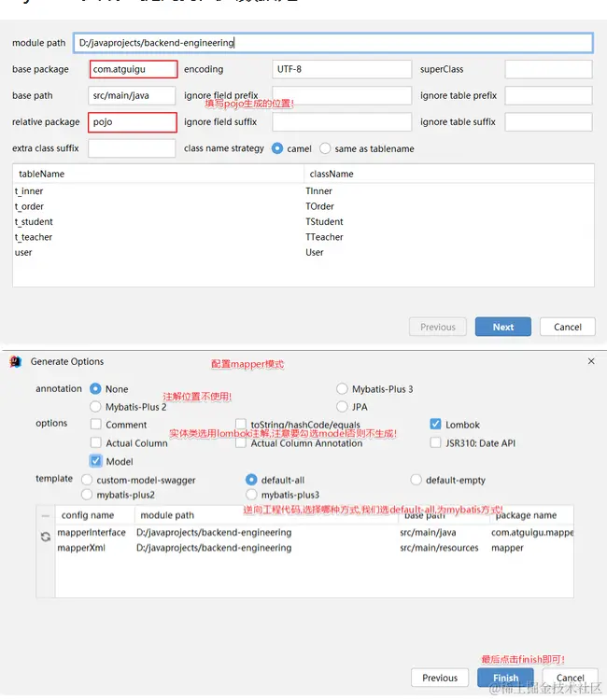The image size is (607, 700).
Task: Click className cell TInner
Action: [319, 191]
